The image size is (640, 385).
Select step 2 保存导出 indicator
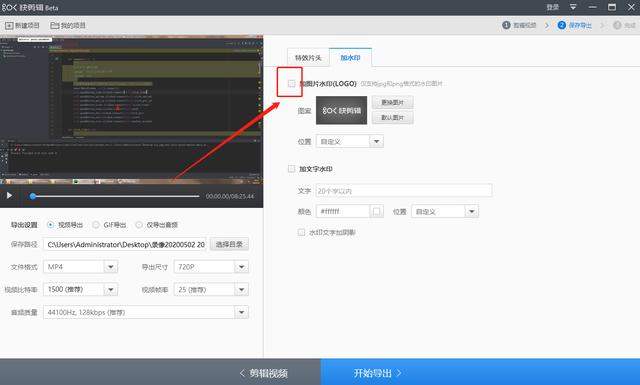[x=575, y=25]
